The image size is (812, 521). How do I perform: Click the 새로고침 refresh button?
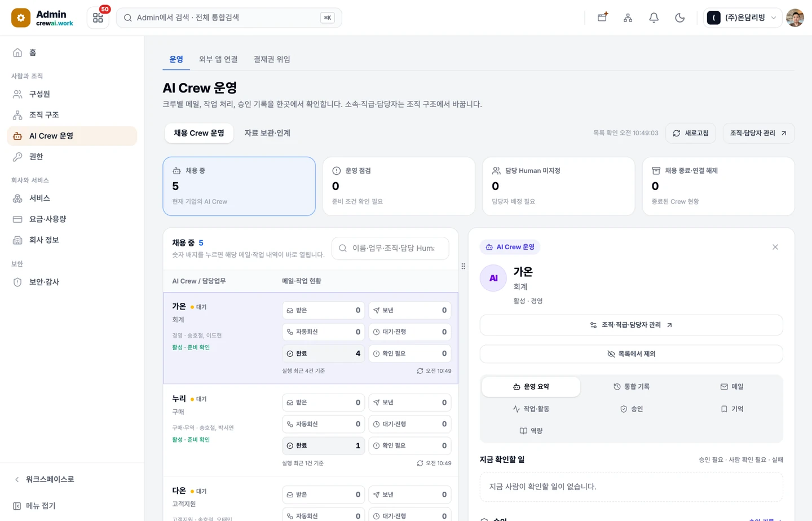(691, 133)
